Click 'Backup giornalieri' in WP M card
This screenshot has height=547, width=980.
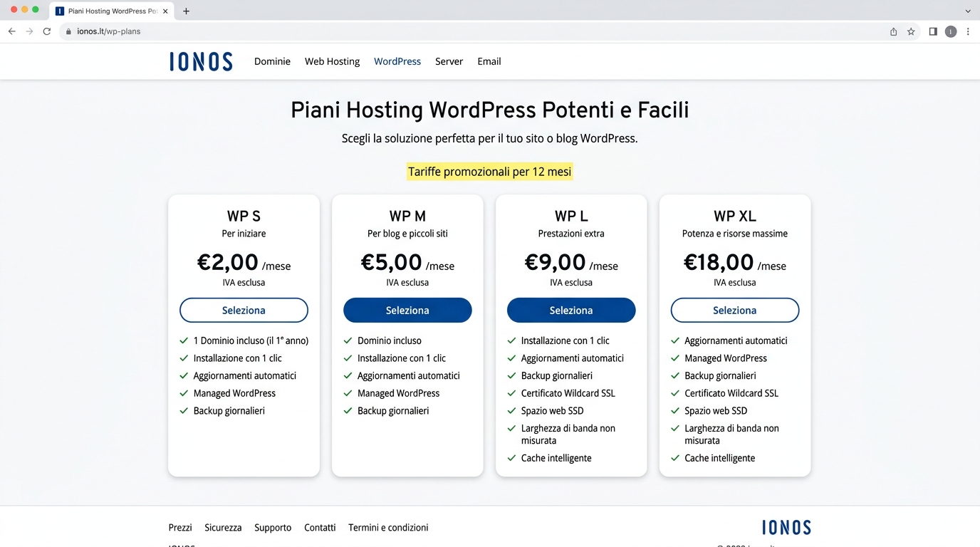393,411
